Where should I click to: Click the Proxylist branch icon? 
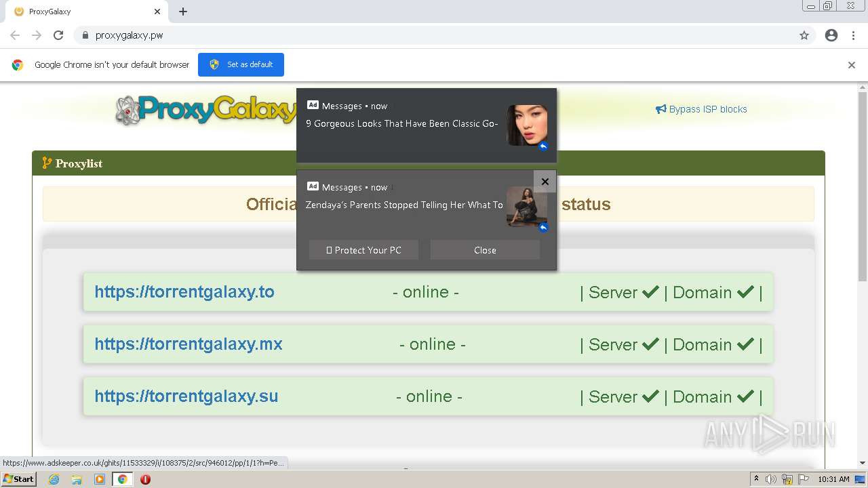click(47, 163)
